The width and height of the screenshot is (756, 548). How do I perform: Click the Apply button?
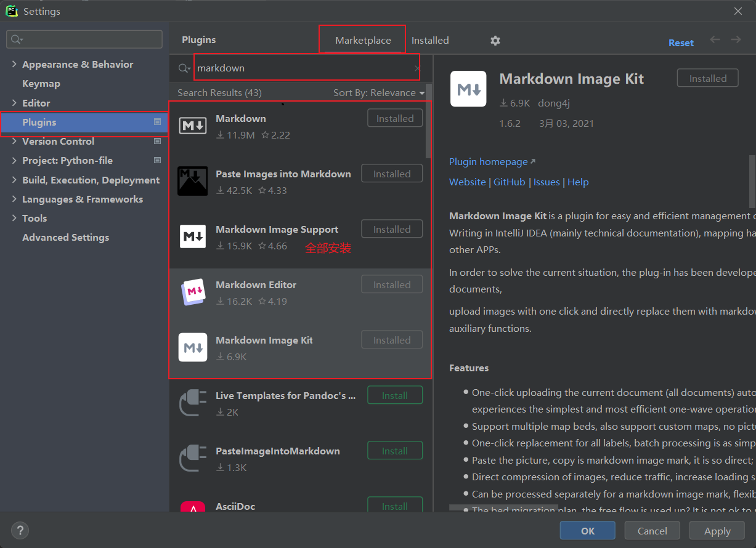coord(717,531)
